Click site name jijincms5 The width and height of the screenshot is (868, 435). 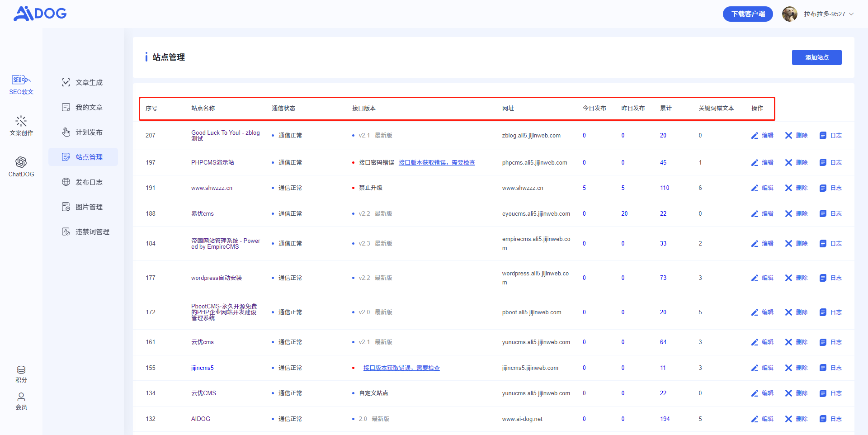203,368
